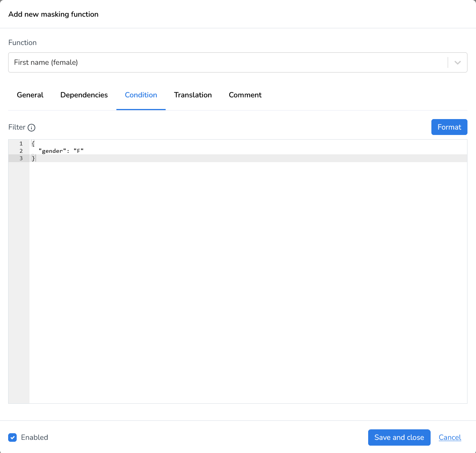Click line number 2 in the gutter
Screen dimensions: 476x453
coord(21,151)
